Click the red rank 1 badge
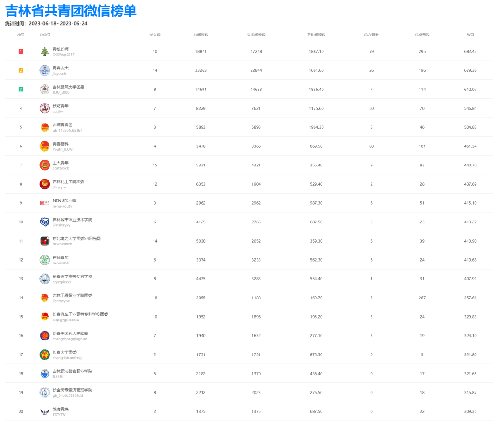Image resolution: width=504 pixels, height=430 pixels. tap(21, 51)
